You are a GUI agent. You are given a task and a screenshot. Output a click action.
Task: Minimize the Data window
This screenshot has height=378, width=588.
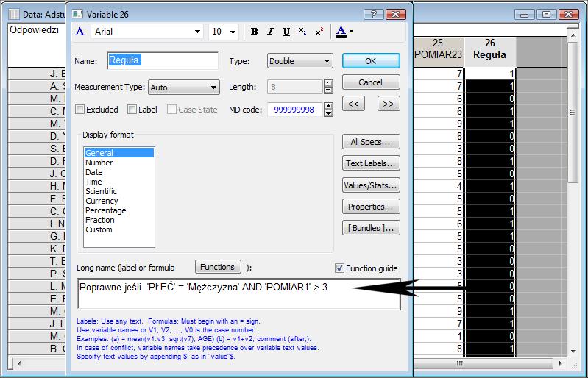point(525,14)
